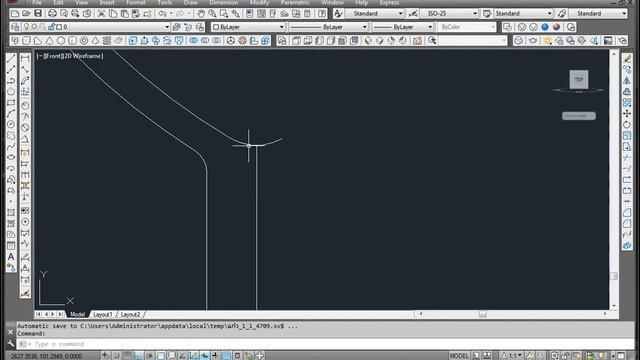Click the viewport label [-][Front][2D Wireframe]
Viewport: 640px width, 360px height.
(70, 56)
